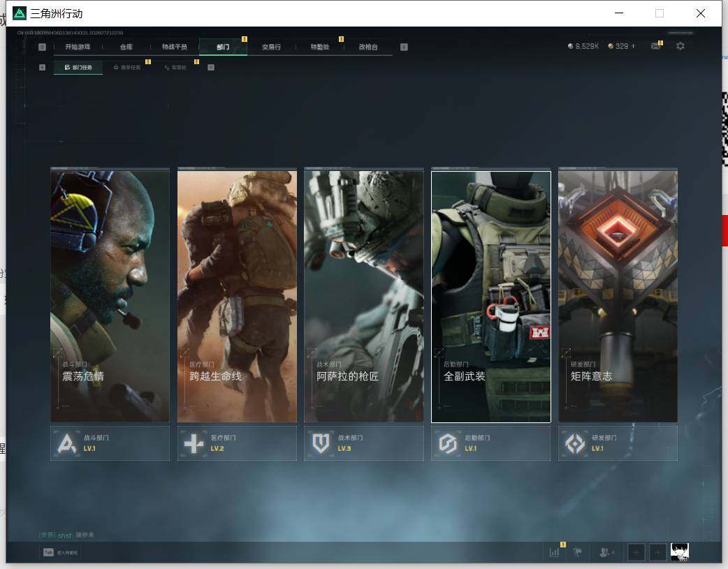Open the 矩阵意志 research department card
Screen dimensions: 728x569
[618, 297]
